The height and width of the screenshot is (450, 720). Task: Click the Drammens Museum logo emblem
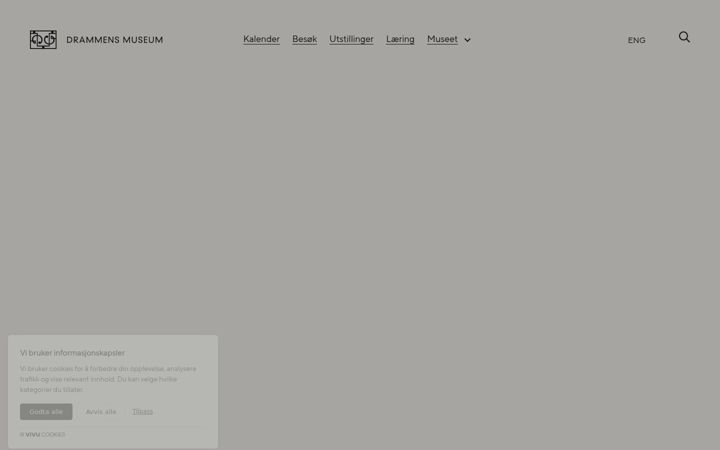[x=43, y=39]
